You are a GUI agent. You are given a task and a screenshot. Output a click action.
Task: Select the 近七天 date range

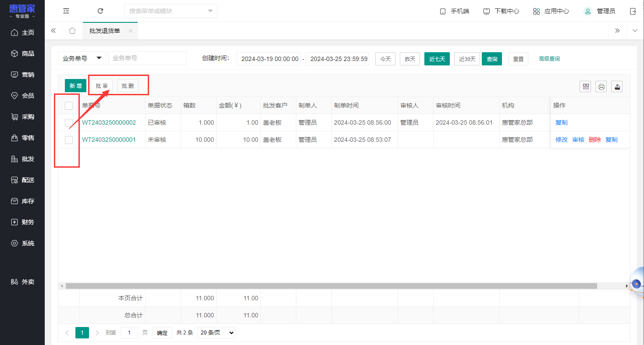(437, 59)
